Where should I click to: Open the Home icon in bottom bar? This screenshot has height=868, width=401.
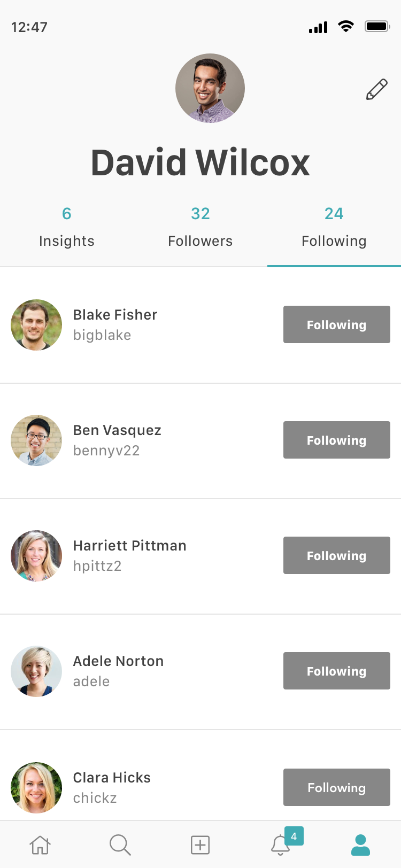click(x=40, y=845)
